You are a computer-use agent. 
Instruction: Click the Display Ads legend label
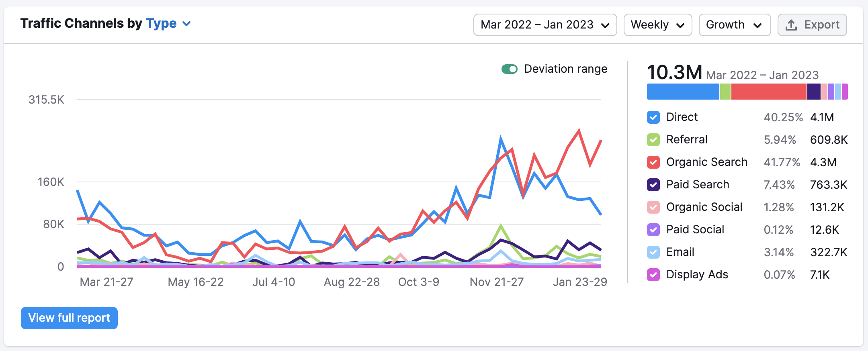697,274
